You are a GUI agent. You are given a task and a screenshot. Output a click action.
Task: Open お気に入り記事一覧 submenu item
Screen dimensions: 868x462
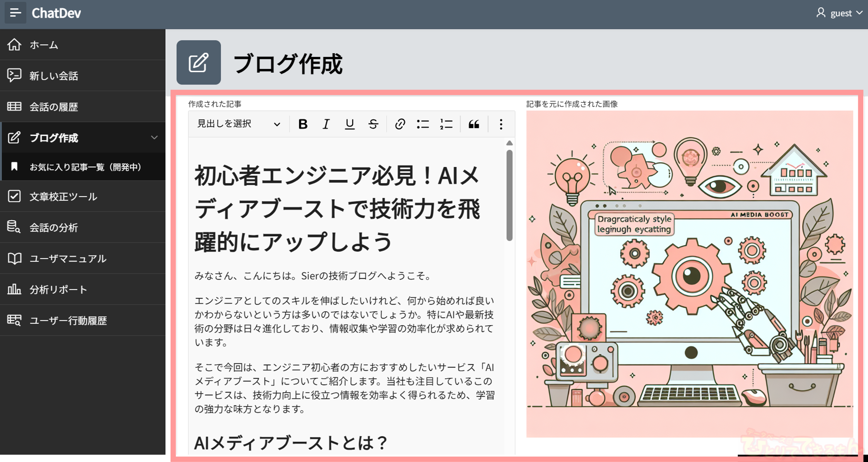(x=86, y=167)
